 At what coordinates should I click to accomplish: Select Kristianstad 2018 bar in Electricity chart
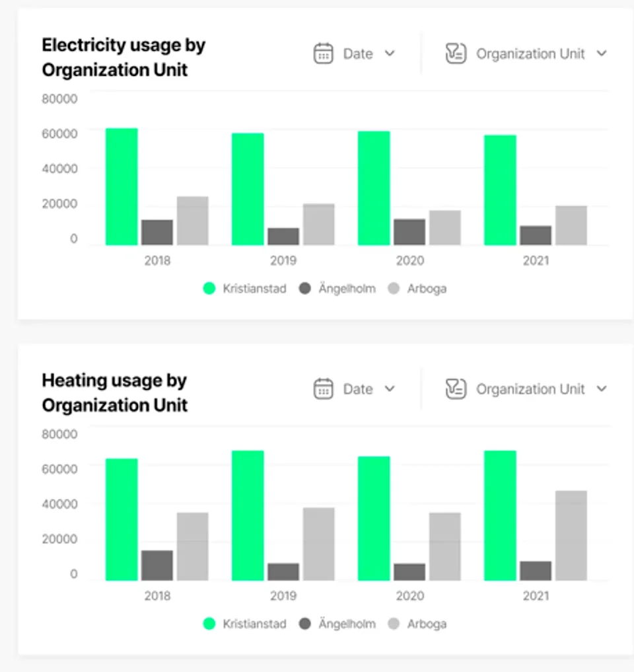click(x=122, y=187)
